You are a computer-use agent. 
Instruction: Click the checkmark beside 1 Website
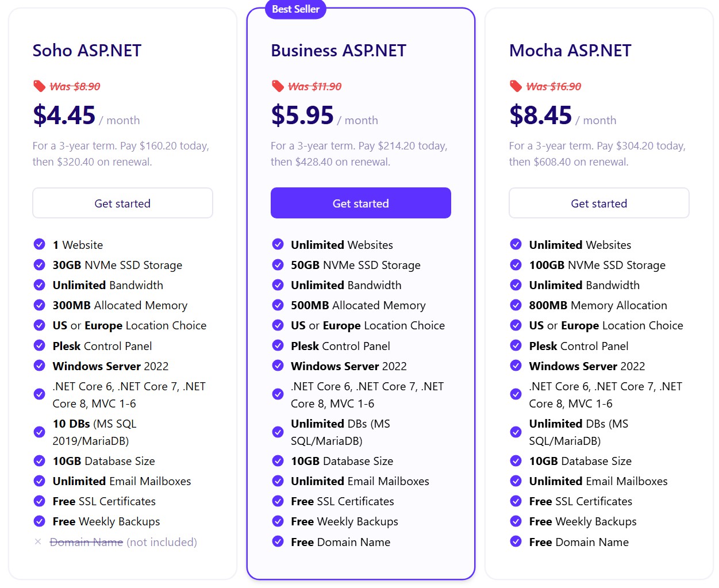coord(39,244)
